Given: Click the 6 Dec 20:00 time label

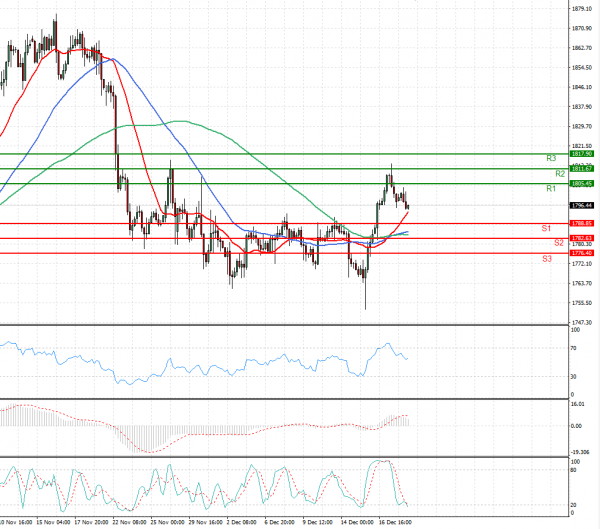Looking at the screenshot, I should point(280,522).
